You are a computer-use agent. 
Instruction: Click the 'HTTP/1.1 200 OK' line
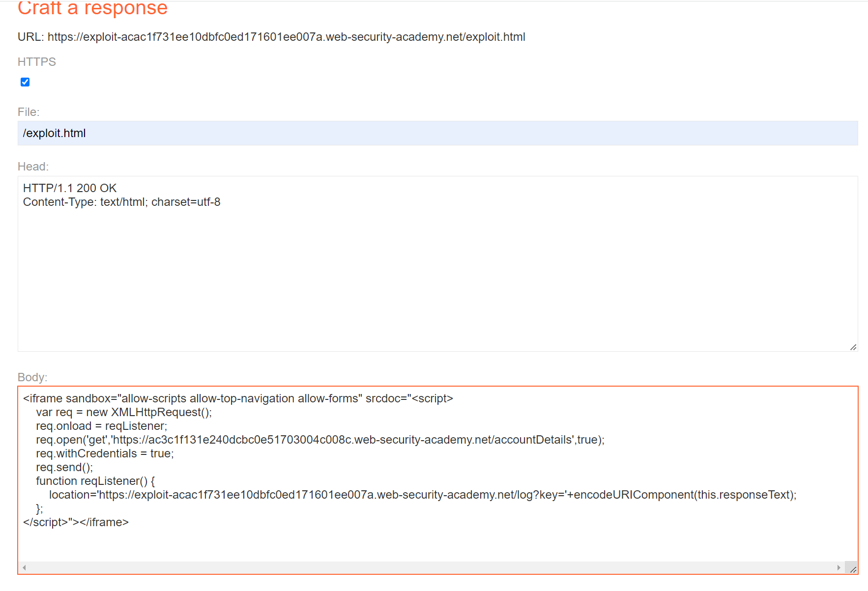[x=70, y=188]
